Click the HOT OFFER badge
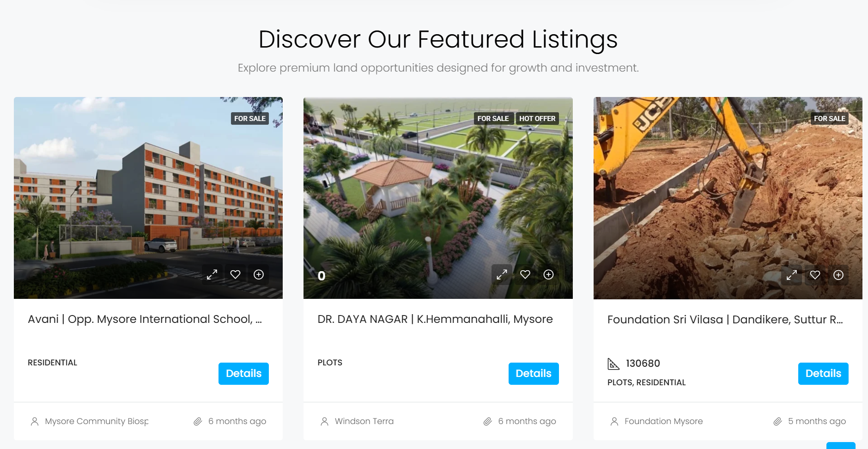The image size is (868, 449). click(537, 119)
